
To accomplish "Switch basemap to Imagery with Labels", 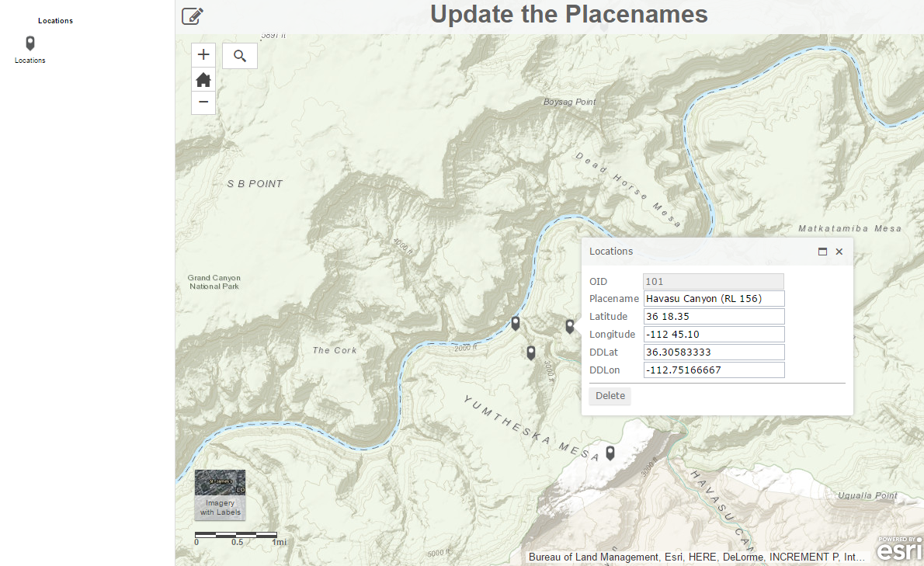I will click(x=220, y=495).
